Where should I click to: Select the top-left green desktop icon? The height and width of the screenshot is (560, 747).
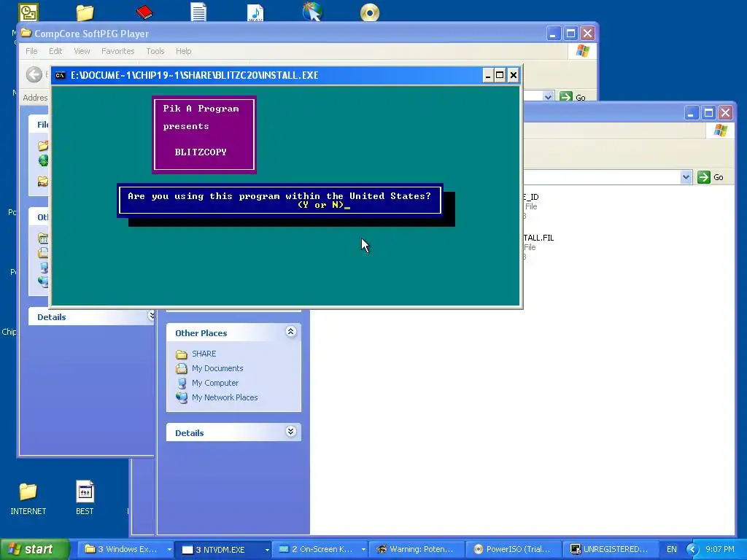pyautogui.click(x=28, y=12)
